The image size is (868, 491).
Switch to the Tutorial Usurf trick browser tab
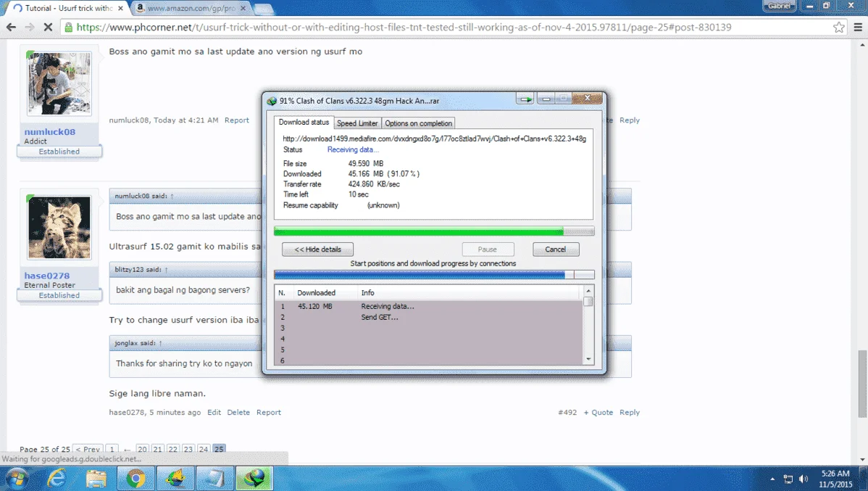coord(67,8)
